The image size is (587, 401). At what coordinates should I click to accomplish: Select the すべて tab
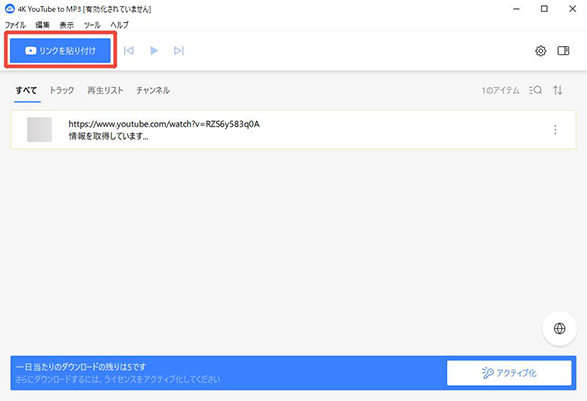pos(26,90)
